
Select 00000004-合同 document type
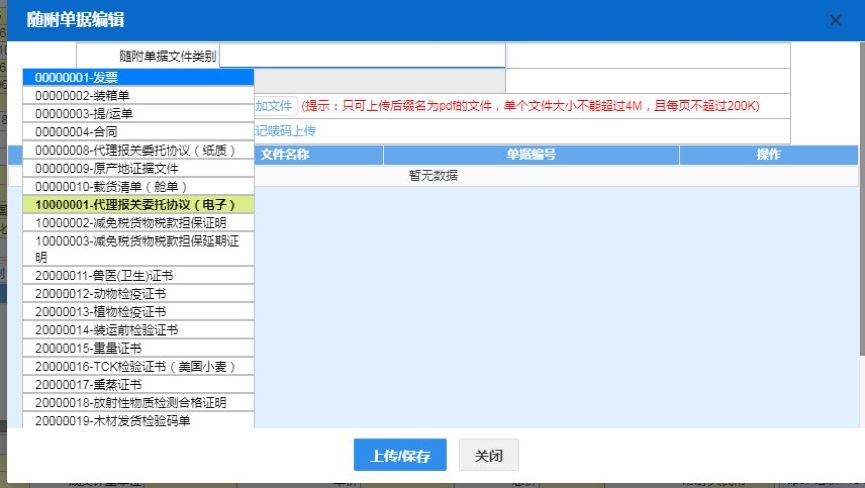[138, 131]
